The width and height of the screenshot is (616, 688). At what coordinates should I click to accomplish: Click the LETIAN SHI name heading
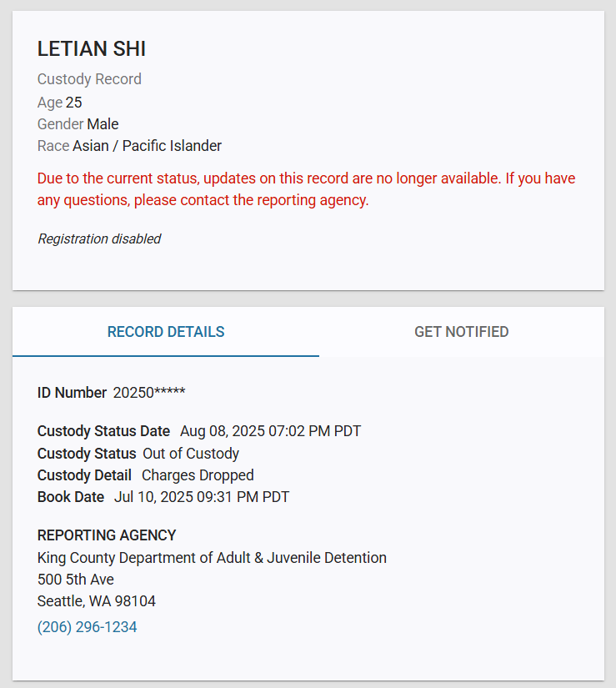pyautogui.click(x=92, y=49)
